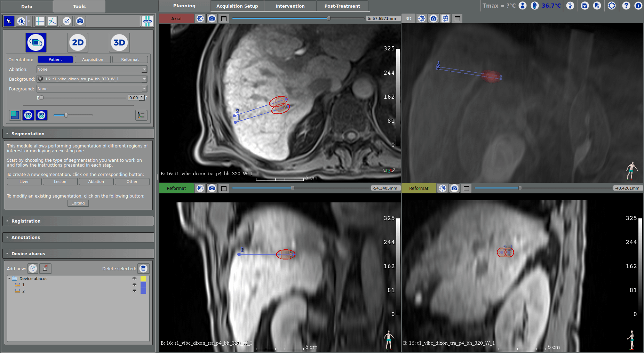Open settings via the gear icon

pyautogui.click(x=611, y=6)
